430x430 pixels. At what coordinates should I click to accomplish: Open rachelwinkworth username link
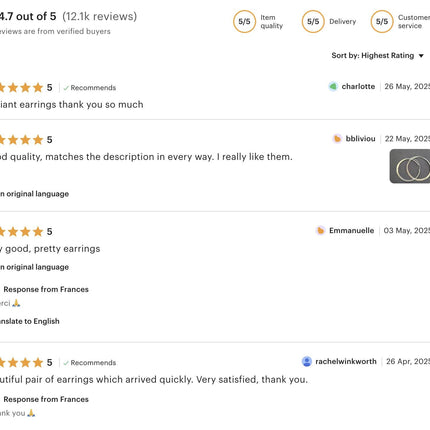(346, 361)
